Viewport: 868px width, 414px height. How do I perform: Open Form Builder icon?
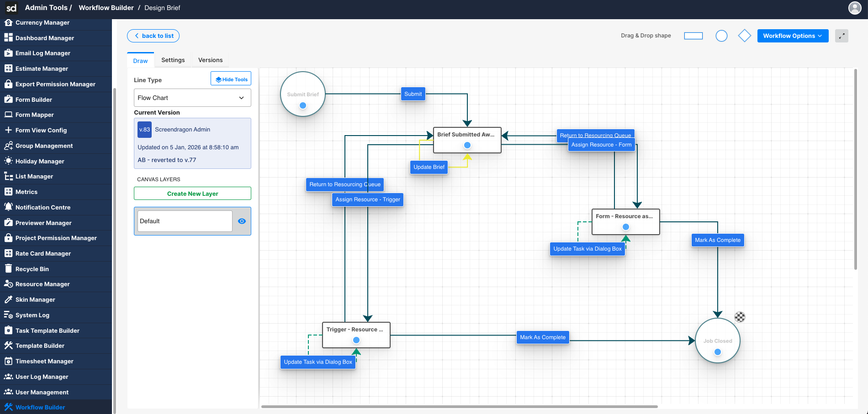[x=8, y=100]
